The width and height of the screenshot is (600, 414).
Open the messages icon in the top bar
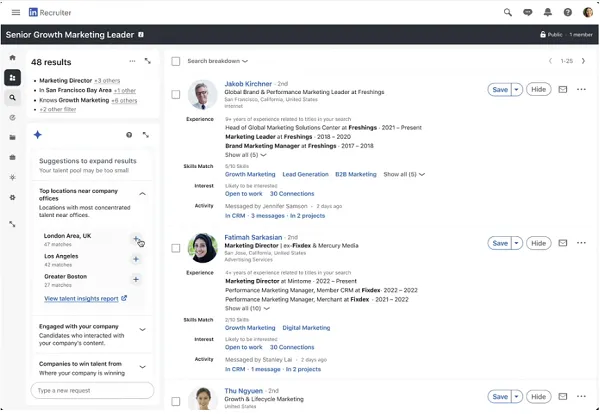click(x=527, y=13)
